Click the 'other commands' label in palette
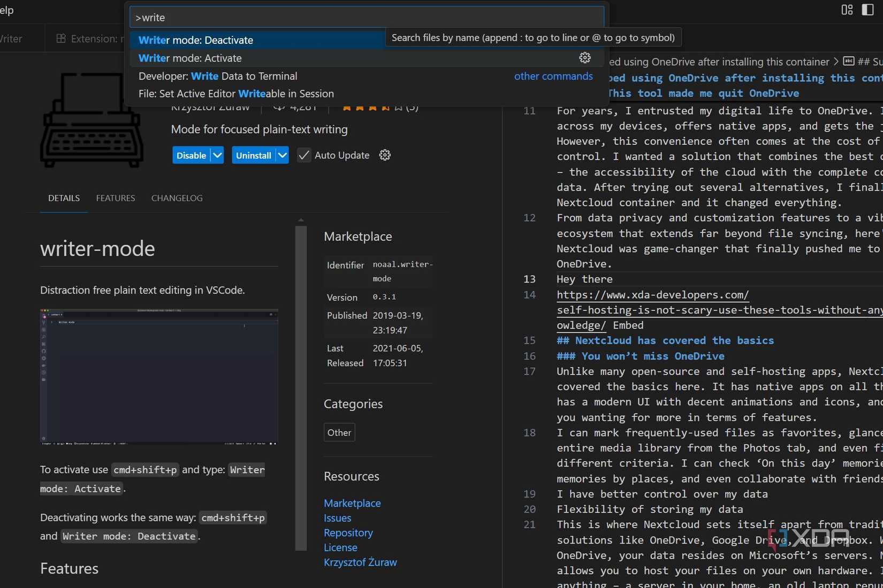 click(553, 76)
